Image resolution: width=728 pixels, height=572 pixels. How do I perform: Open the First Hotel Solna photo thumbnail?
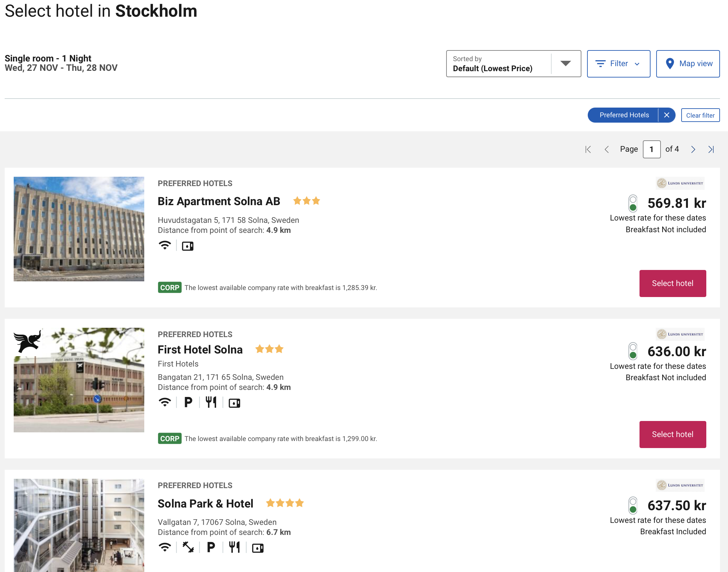click(79, 380)
